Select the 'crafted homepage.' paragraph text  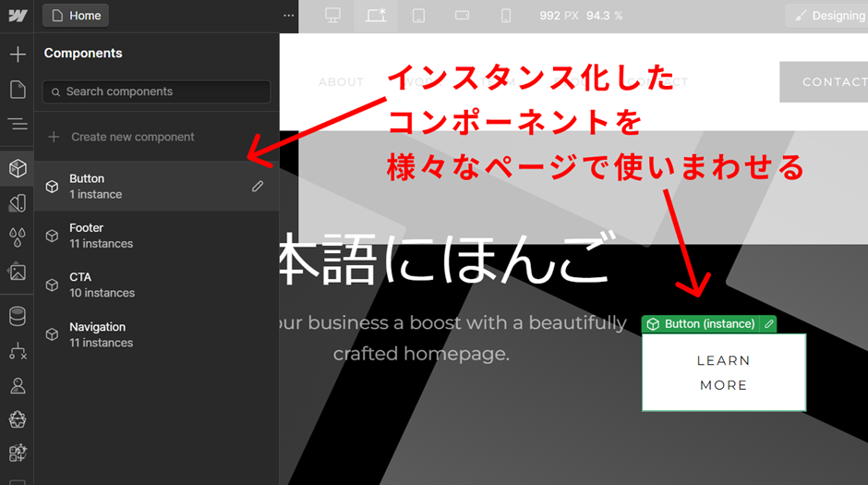pyautogui.click(x=421, y=354)
